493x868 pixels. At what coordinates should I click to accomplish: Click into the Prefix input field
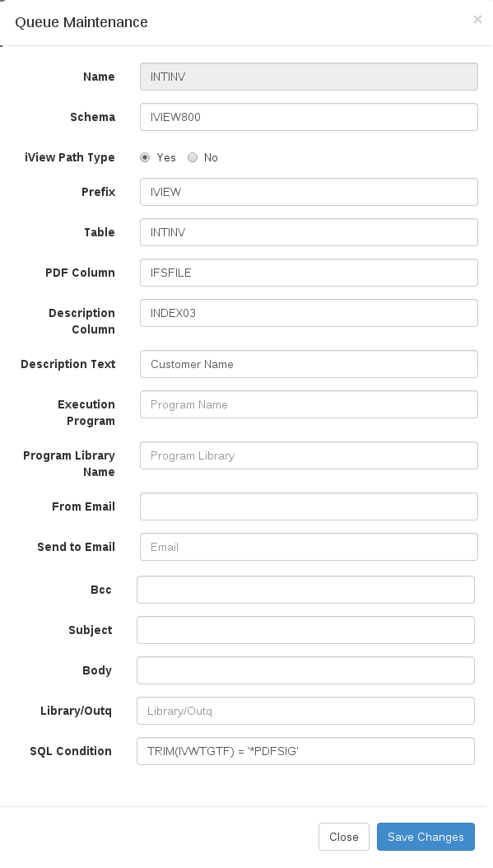(x=309, y=192)
